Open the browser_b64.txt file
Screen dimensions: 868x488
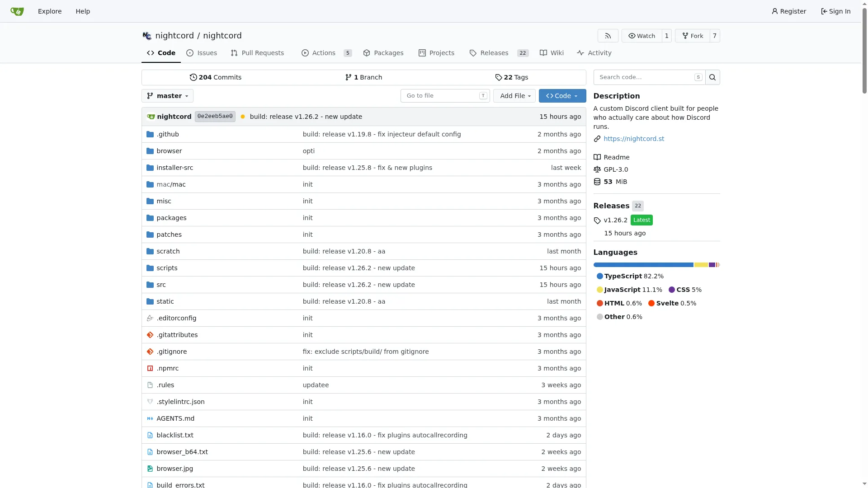pyautogui.click(x=182, y=452)
